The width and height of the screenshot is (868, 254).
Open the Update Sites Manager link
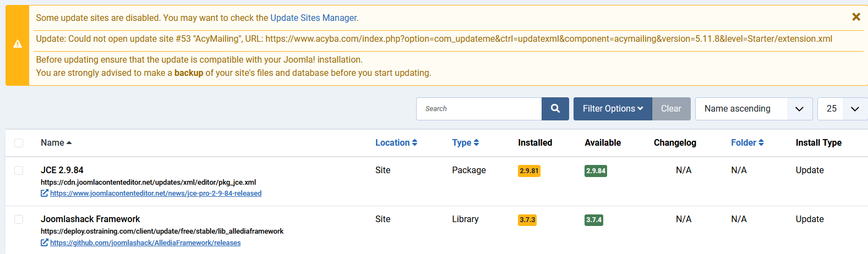coord(313,18)
